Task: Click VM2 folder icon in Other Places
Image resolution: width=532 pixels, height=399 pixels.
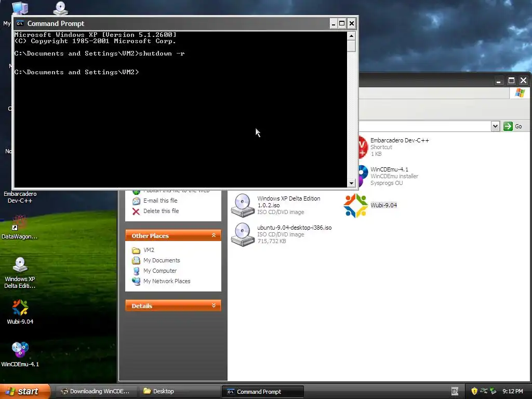Action: tap(136, 250)
